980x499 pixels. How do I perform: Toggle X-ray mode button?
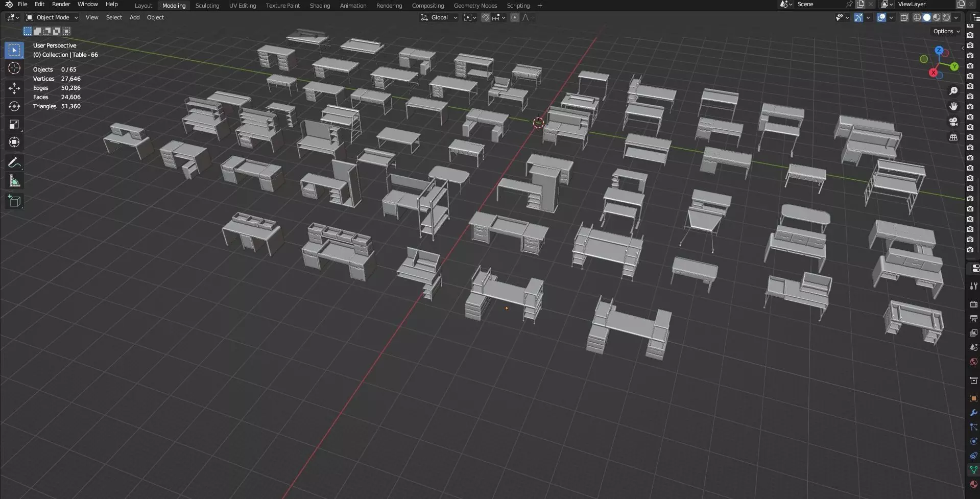tap(904, 17)
